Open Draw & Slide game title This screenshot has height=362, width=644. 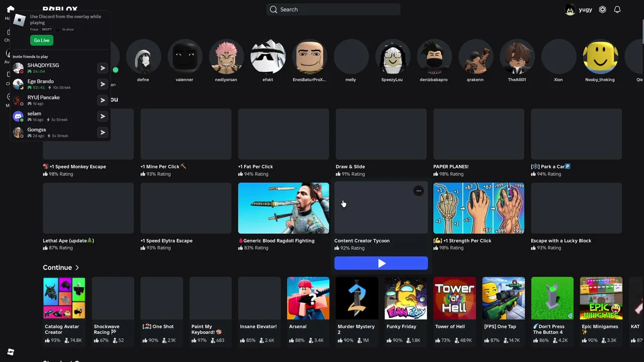click(350, 166)
